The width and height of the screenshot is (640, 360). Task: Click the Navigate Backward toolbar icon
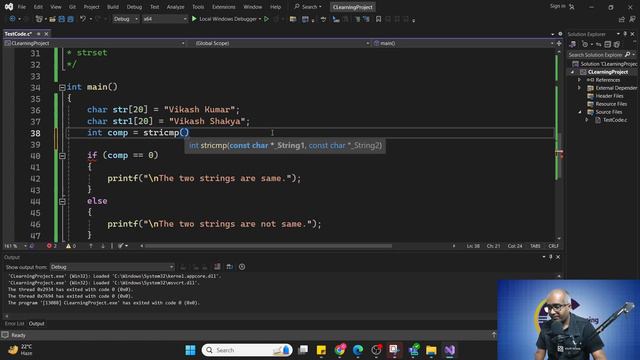pyautogui.click(x=12, y=19)
